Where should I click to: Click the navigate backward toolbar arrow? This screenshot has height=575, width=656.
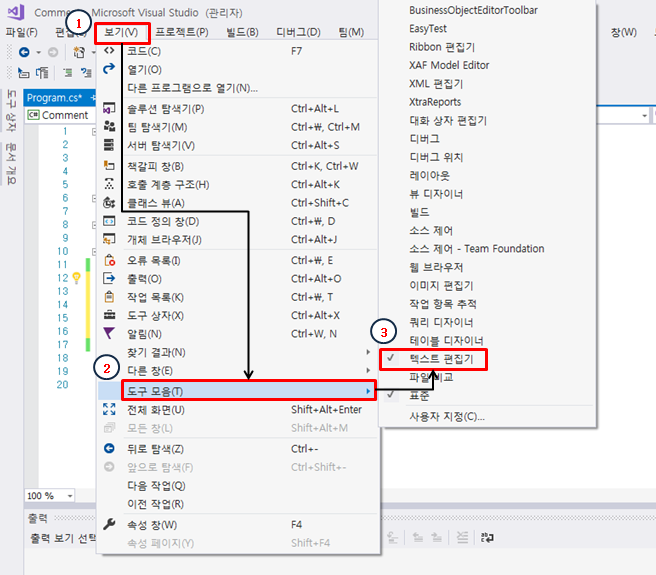tap(24, 52)
